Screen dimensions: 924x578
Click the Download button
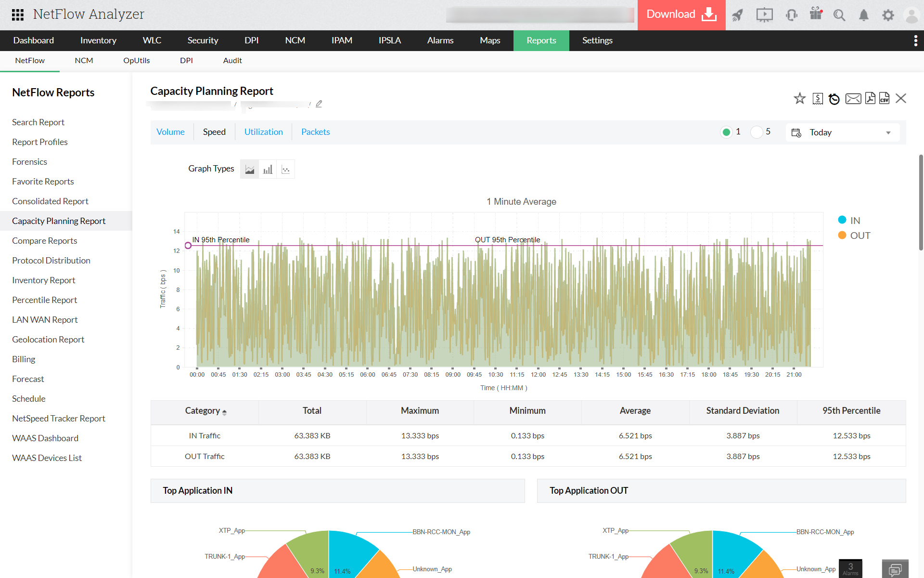tap(680, 14)
